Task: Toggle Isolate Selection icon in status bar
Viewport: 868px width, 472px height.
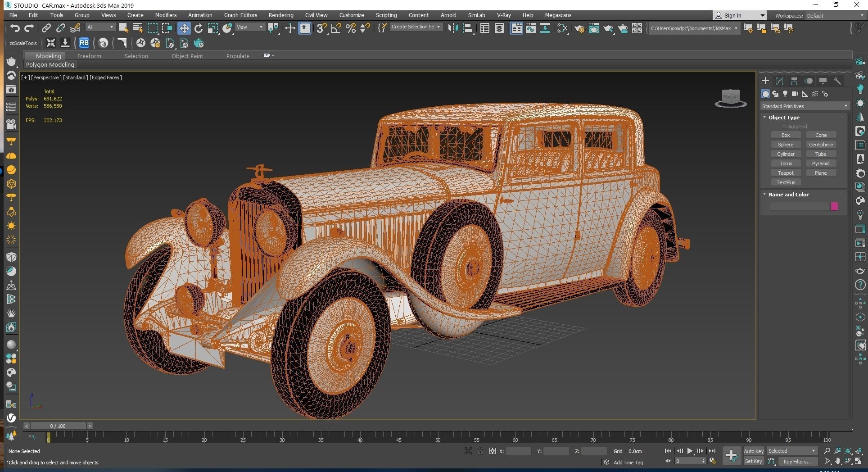Action: [468, 451]
